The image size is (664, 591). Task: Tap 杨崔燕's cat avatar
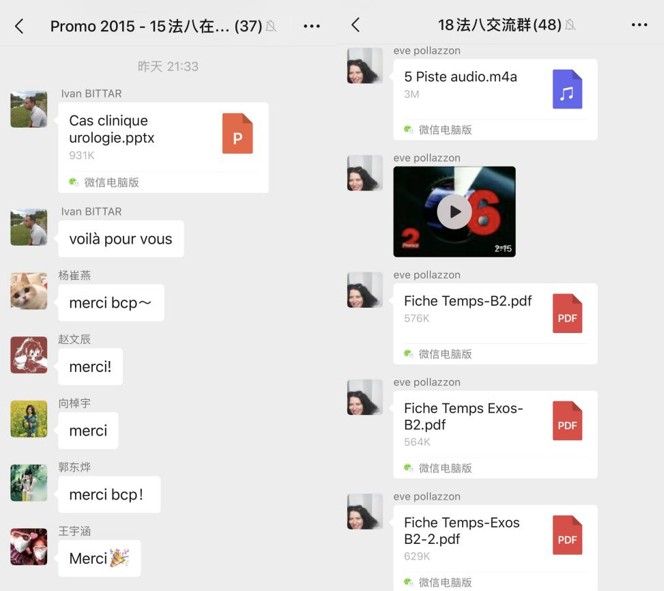(x=29, y=291)
